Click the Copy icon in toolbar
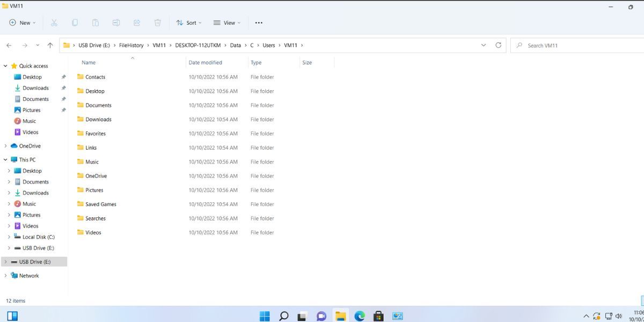This screenshot has width=644, height=322. coord(75,23)
